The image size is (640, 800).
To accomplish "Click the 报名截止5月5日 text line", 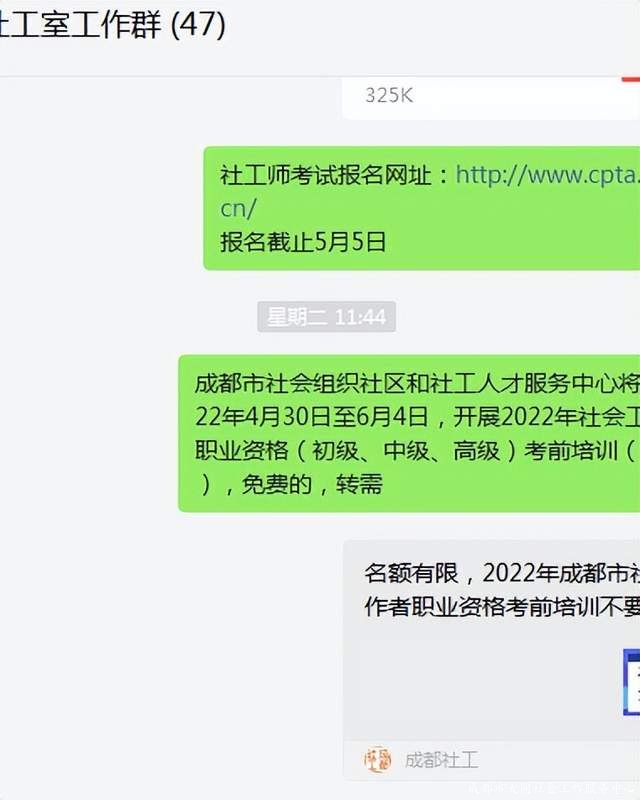I will coord(303,241).
